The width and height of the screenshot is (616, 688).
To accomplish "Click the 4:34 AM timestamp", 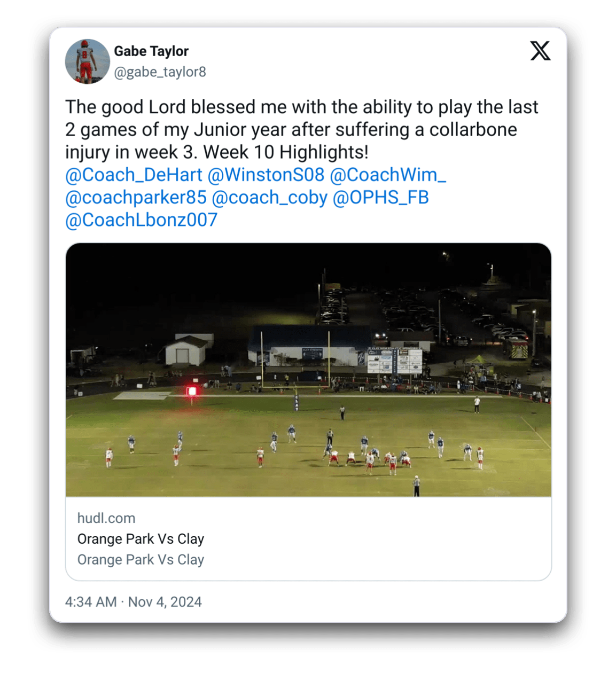I will pyautogui.click(x=91, y=602).
